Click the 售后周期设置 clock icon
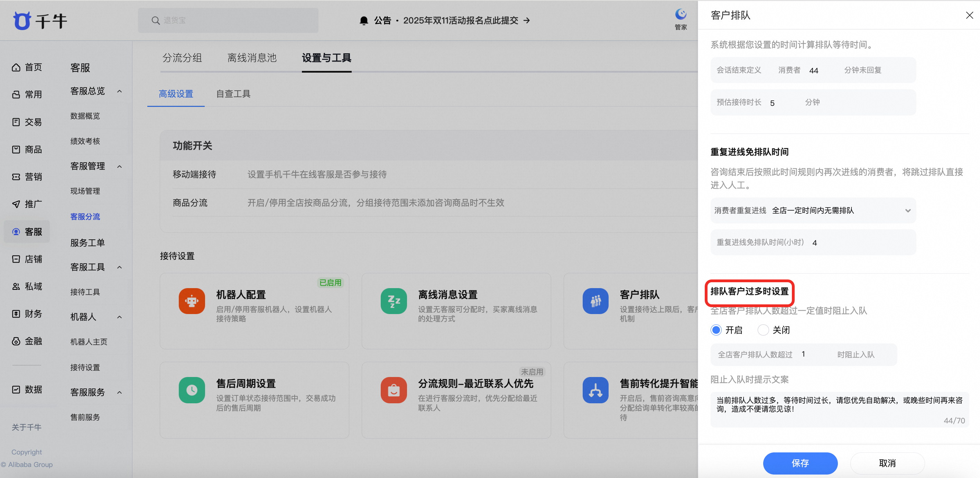Screen dimensions: 980x478 pos(192,390)
